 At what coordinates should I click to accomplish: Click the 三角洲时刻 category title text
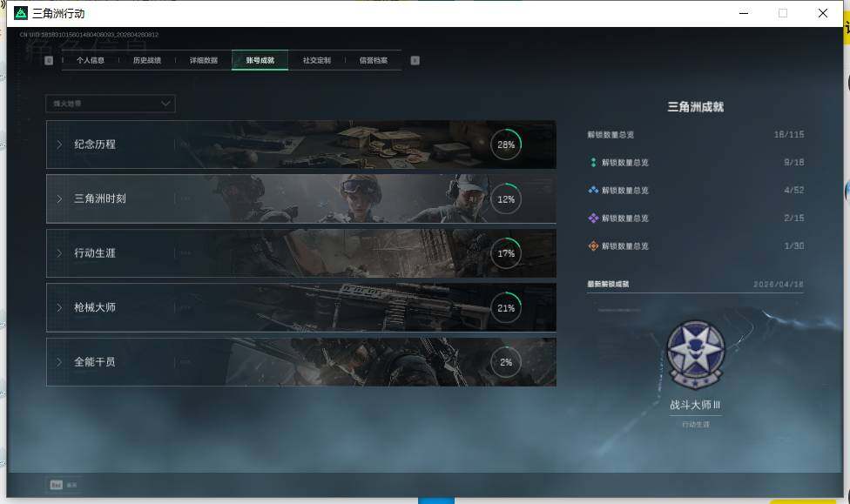click(100, 198)
